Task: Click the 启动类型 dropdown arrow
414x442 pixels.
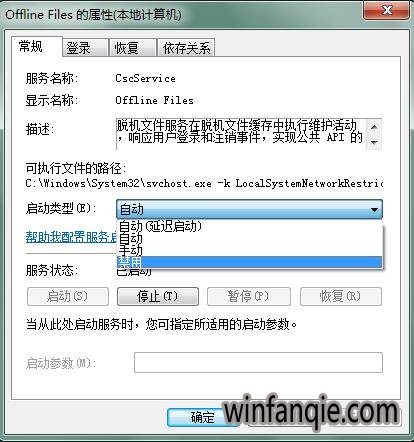Action: coord(374,210)
